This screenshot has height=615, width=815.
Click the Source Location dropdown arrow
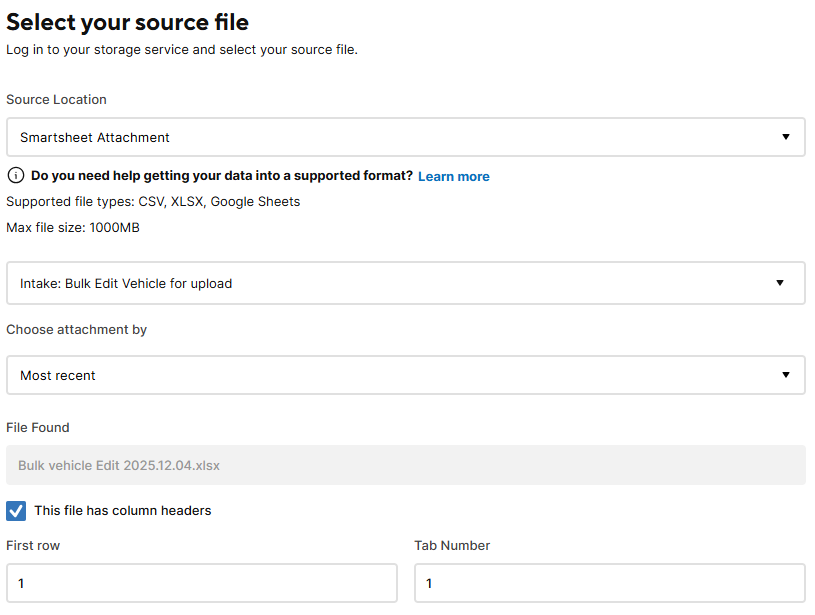click(x=785, y=137)
